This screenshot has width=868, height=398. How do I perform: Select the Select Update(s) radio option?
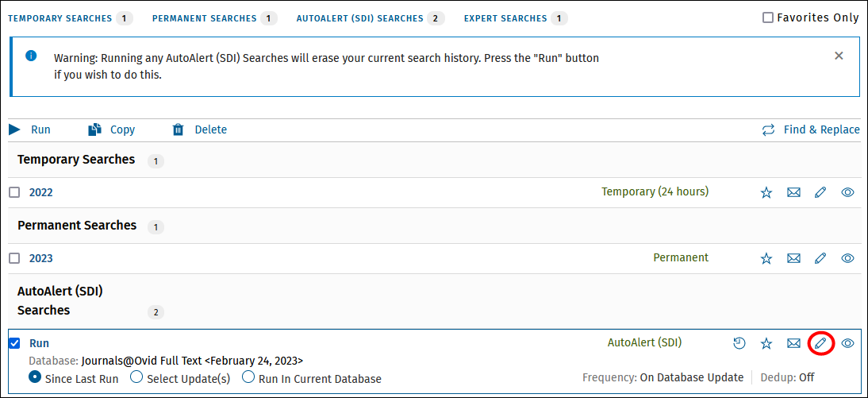pyautogui.click(x=136, y=377)
